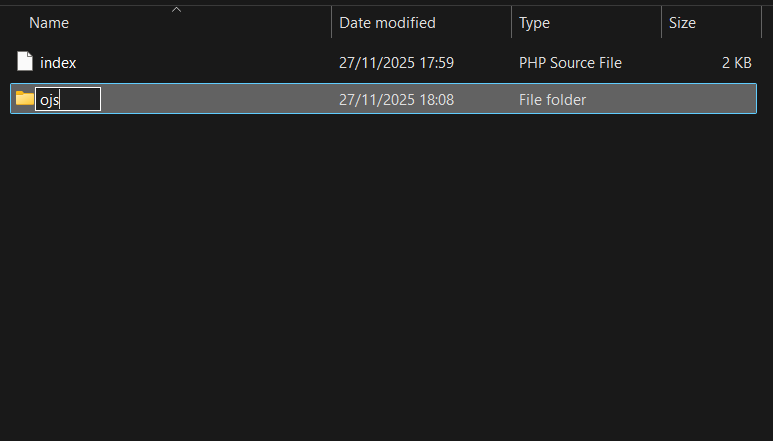Click the ojs date 27/11/2025 18:08
Image resolution: width=773 pixels, height=441 pixels.
[x=396, y=100]
